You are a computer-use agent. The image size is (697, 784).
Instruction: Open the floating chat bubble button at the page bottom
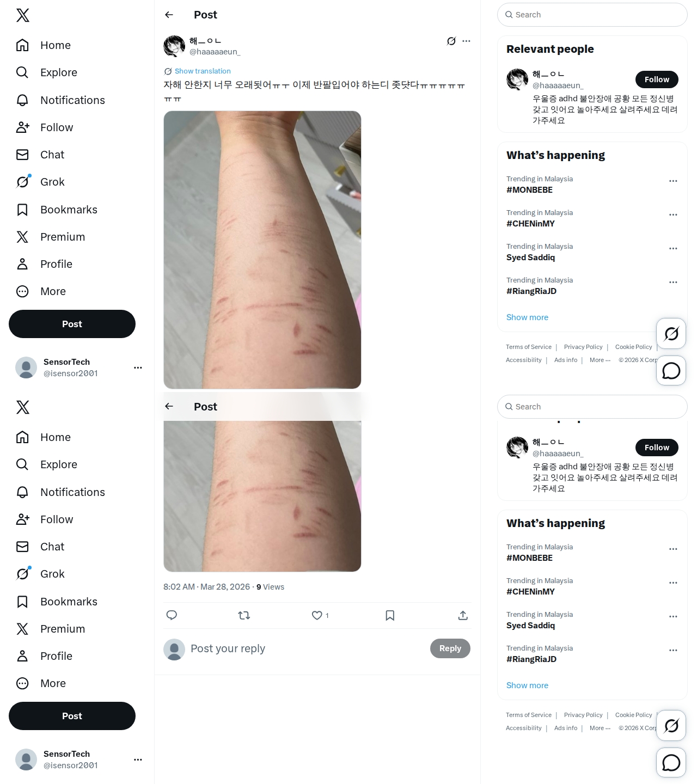click(671, 762)
